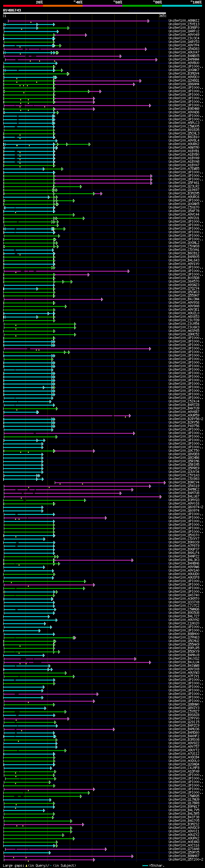Open hit UniRef100_Q5T200-2
This screenshot has height=868, width=205.
pyautogui.click(x=186, y=859)
